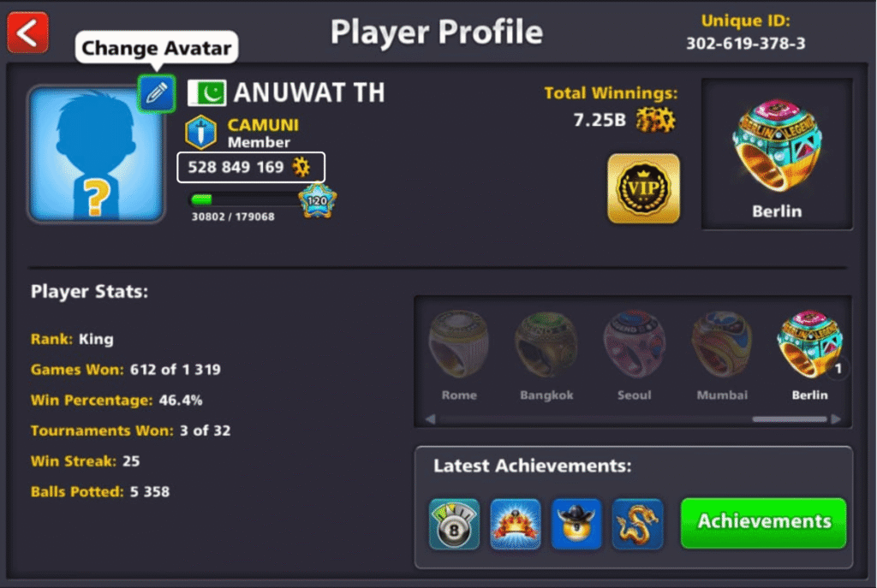
Task: Select the cowboy hat 9-ball achievement
Action: pyautogui.click(x=576, y=525)
